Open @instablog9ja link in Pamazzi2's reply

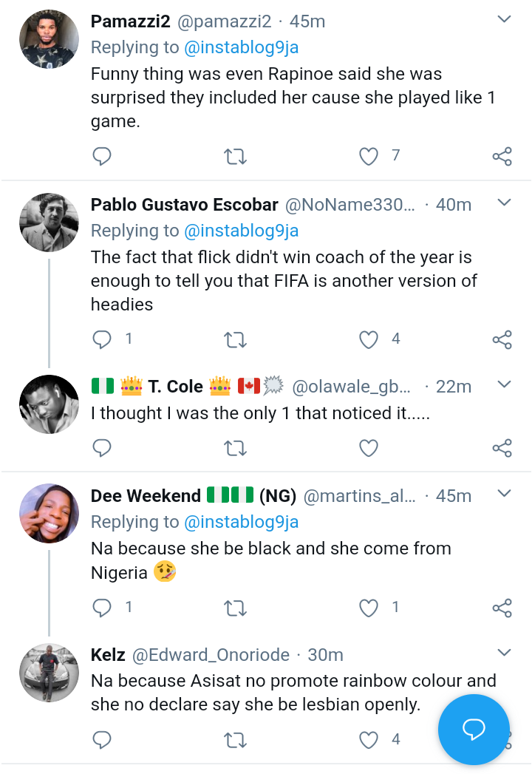pyautogui.click(x=241, y=47)
